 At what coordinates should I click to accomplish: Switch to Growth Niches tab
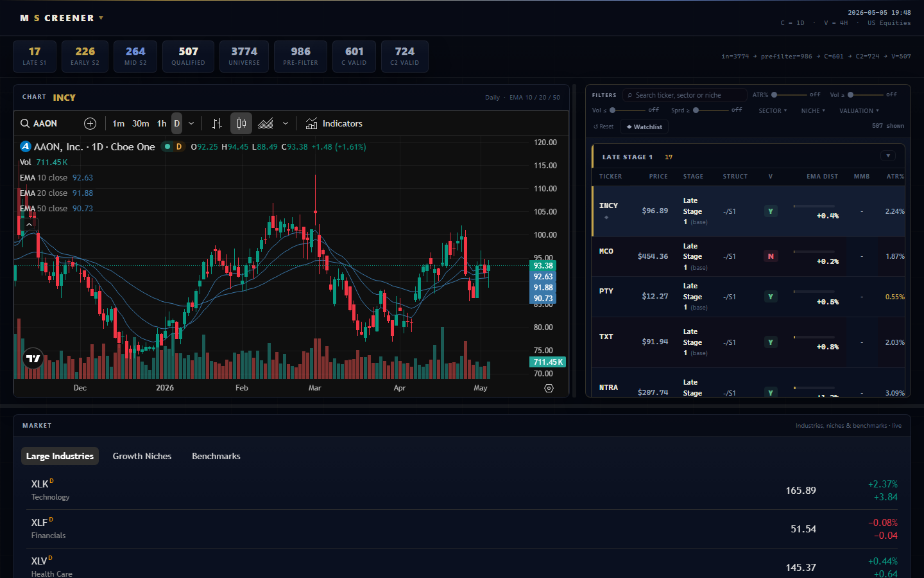coord(142,456)
